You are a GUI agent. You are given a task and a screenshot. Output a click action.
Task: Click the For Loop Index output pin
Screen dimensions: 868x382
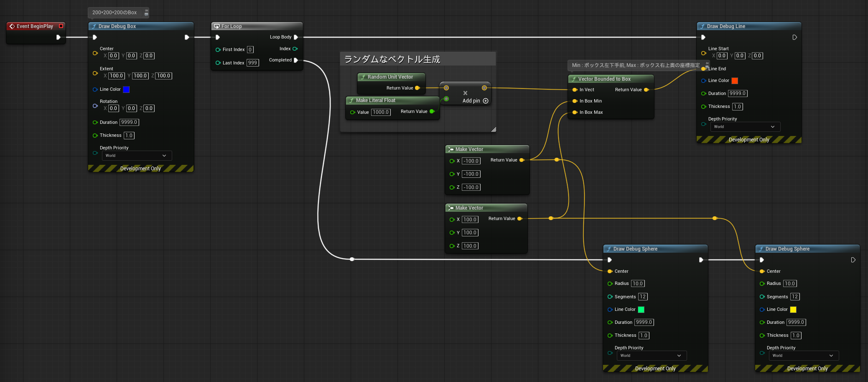coord(295,49)
